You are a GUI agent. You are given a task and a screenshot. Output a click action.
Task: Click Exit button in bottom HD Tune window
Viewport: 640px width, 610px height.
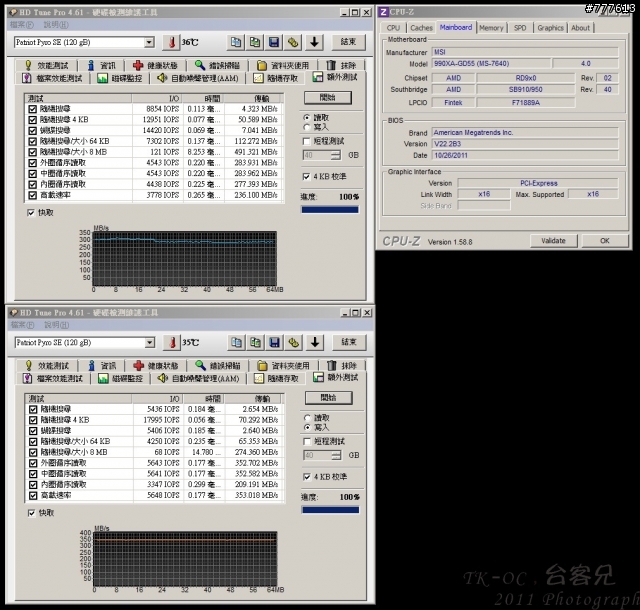click(x=349, y=342)
